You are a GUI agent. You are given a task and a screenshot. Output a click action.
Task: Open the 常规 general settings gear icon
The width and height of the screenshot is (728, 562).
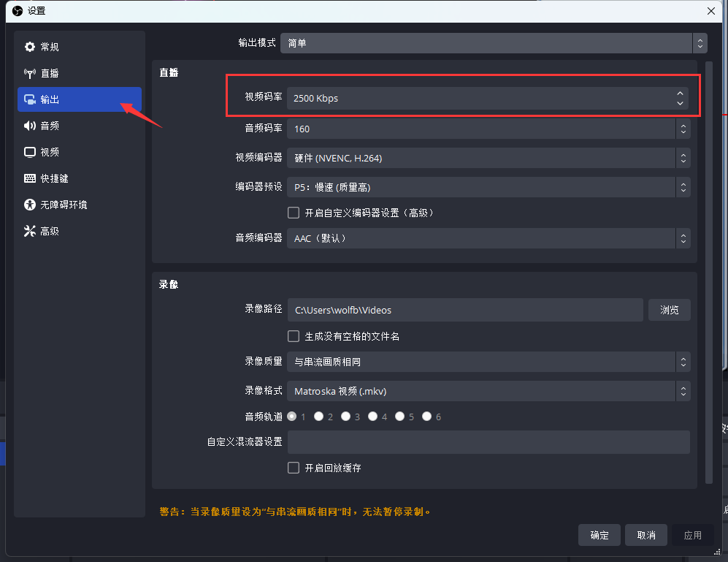point(30,47)
